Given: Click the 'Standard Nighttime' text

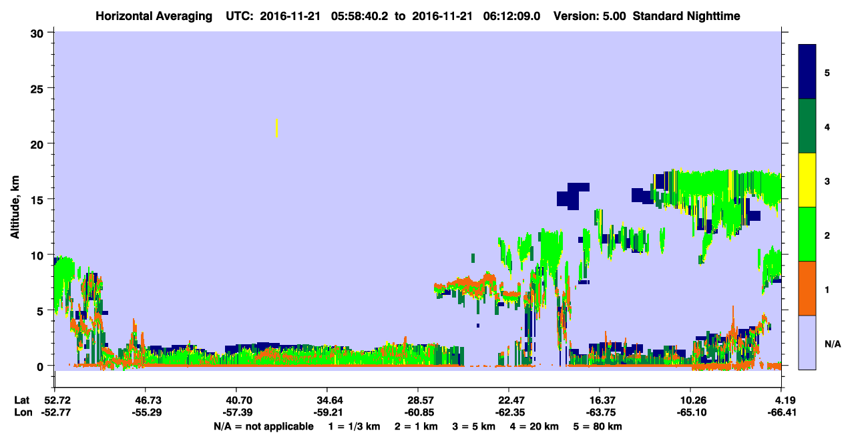Looking at the screenshot, I should click(x=686, y=16).
